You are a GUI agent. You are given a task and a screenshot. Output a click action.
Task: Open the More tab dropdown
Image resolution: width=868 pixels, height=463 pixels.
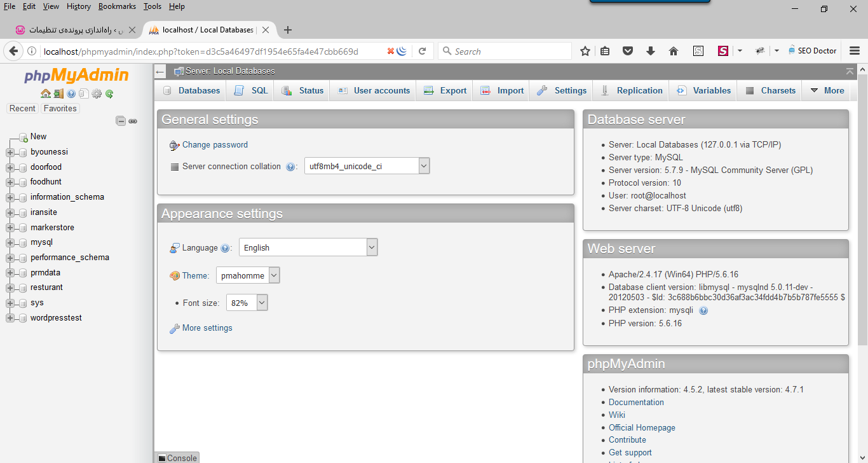click(827, 90)
